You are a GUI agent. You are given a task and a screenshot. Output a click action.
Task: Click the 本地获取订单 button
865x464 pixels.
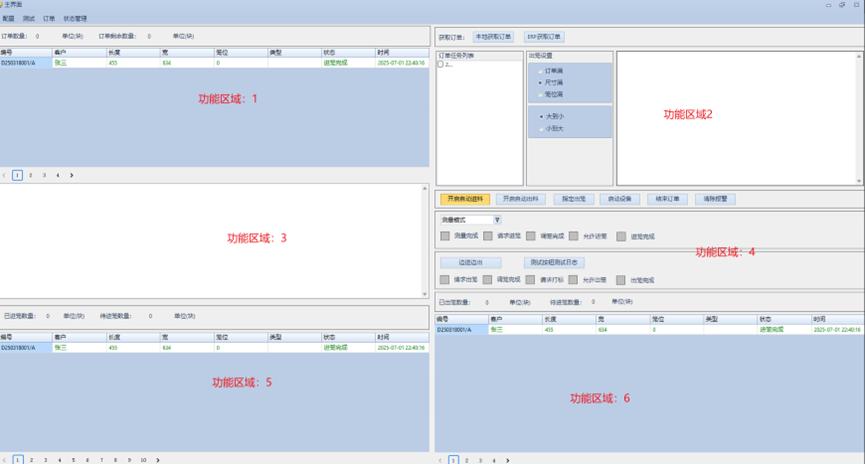click(493, 37)
